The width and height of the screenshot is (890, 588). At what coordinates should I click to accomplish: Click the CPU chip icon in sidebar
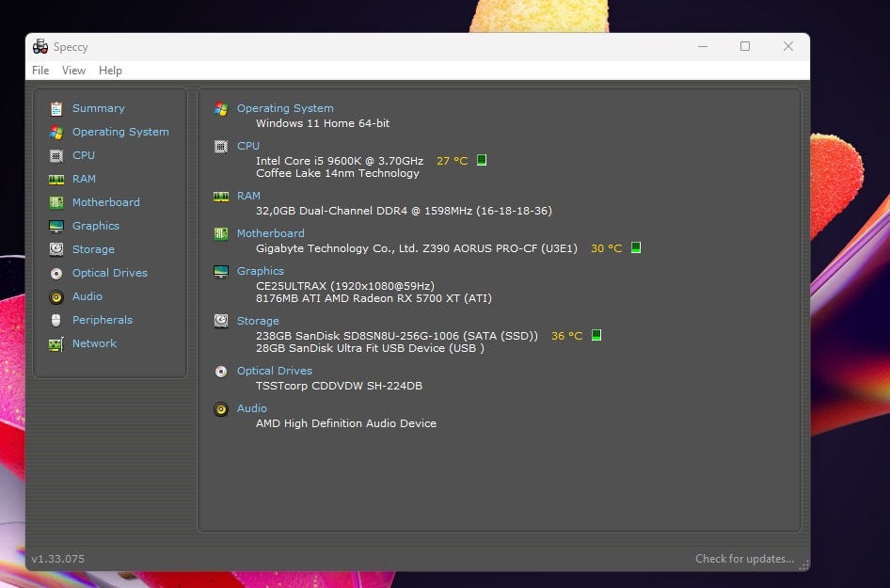56,155
